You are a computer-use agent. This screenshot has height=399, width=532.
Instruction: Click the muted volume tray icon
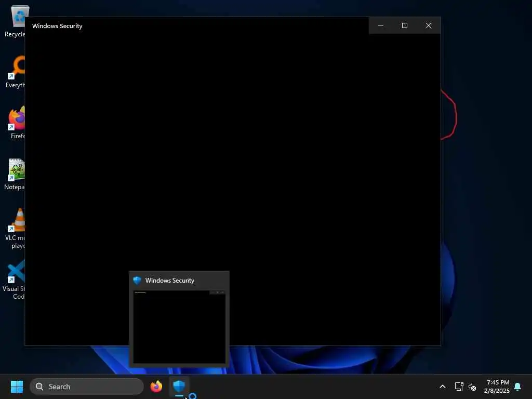point(472,387)
